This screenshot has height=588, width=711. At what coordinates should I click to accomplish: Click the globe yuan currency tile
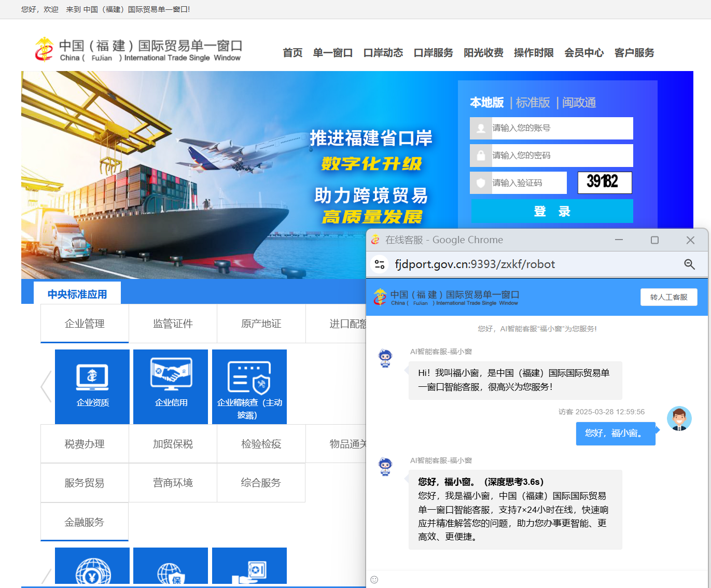tap(92, 568)
